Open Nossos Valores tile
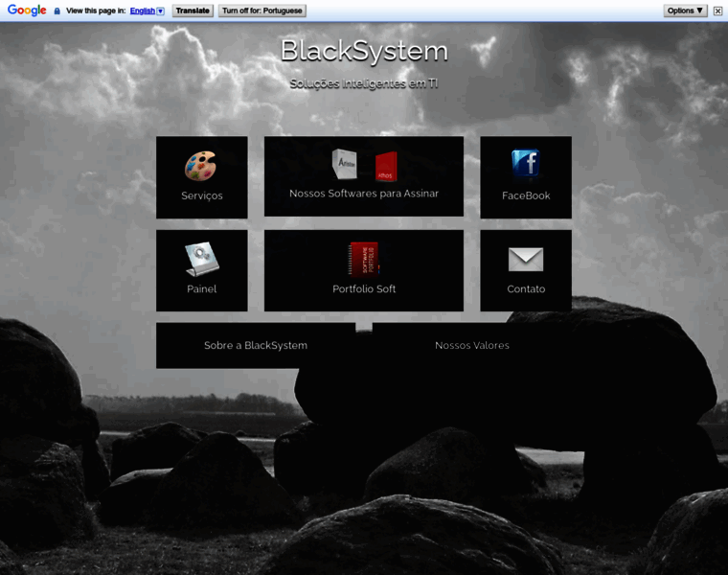The height and width of the screenshot is (575, 728). [x=472, y=346]
